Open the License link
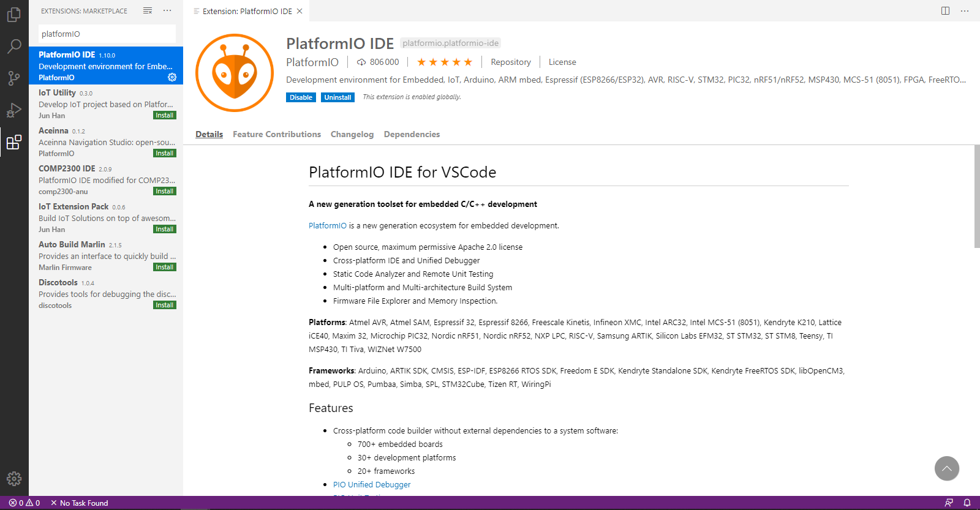 point(562,62)
